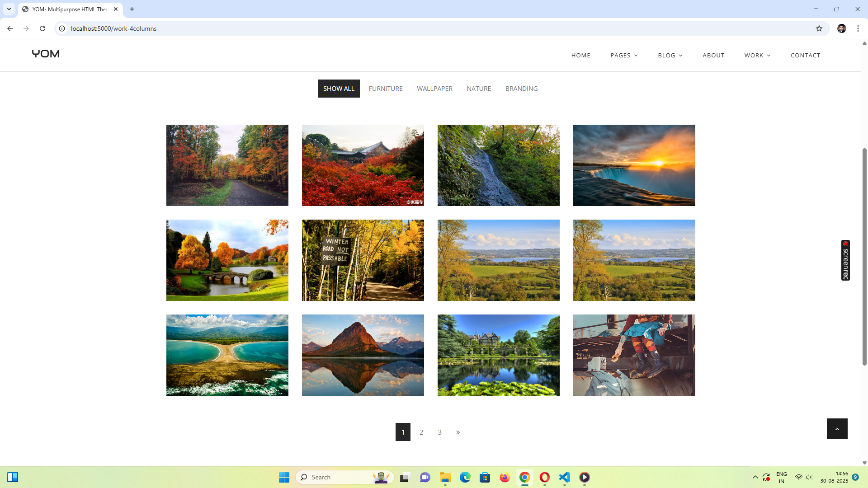
Task: Open the Chrome three-dot menu
Action: (858, 28)
